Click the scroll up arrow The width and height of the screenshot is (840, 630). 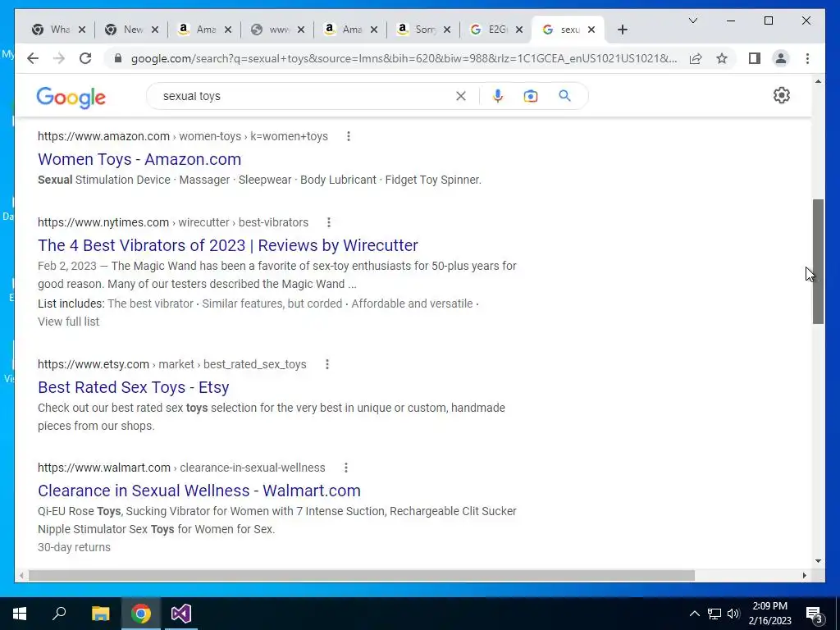pos(818,81)
